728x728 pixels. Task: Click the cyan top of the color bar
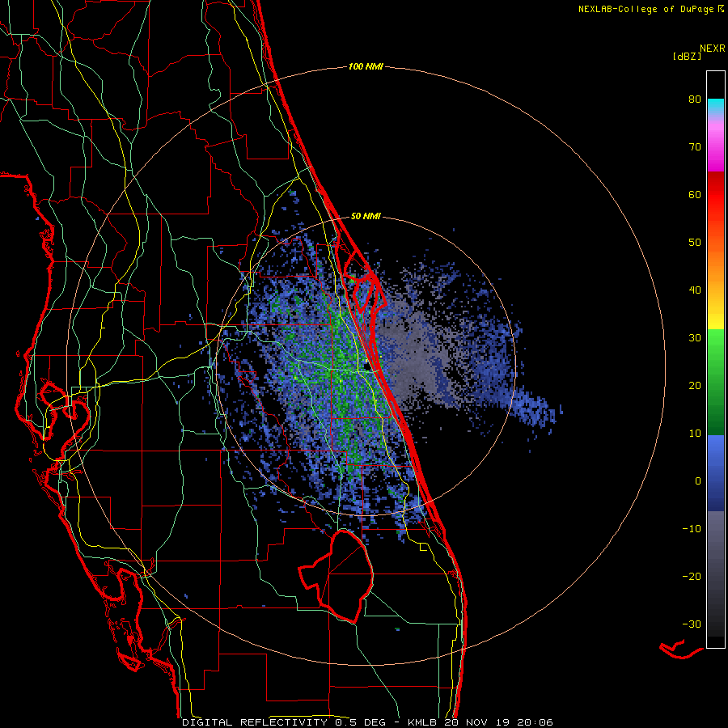click(716, 104)
